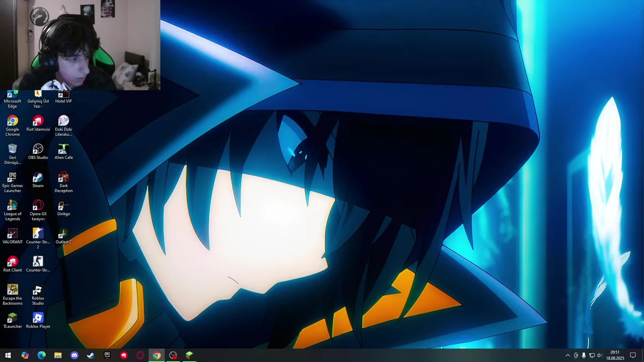Open Steam from the taskbar

[91, 355]
